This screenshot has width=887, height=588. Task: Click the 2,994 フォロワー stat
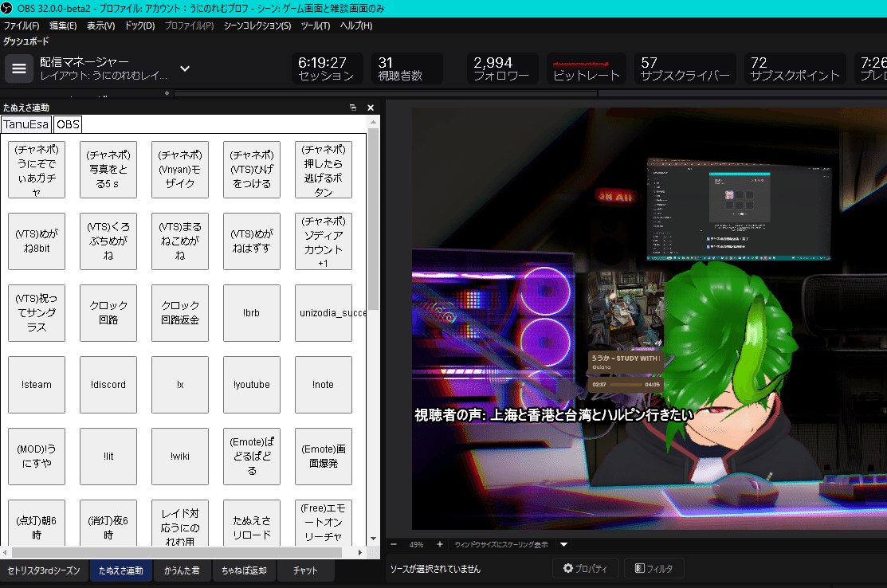pos(502,69)
